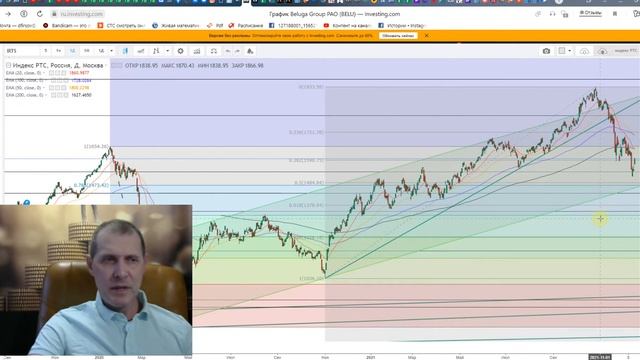Screen dimensions: 640x360
Task: Open the compare symbols tool
Action: coord(141,51)
